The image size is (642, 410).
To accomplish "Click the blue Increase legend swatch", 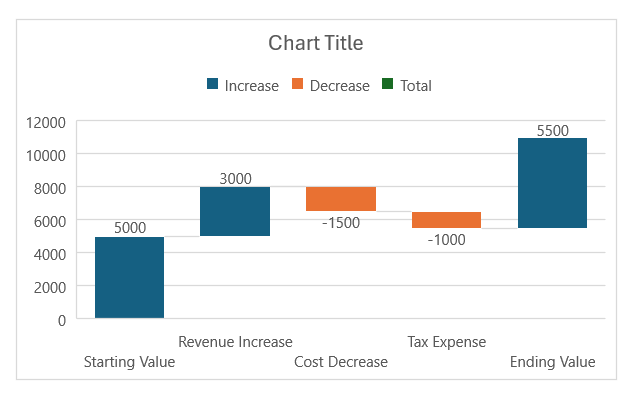I will (x=212, y=84).
